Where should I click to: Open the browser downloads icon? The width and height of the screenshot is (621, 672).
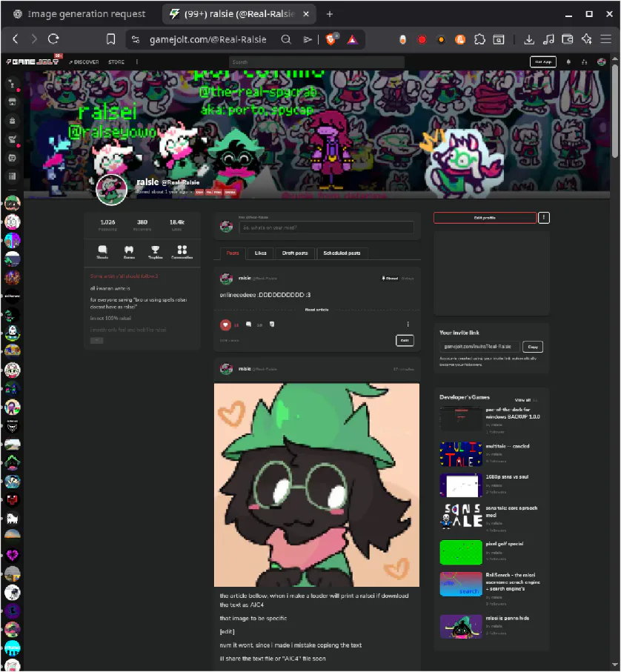[x=529, y=39]
